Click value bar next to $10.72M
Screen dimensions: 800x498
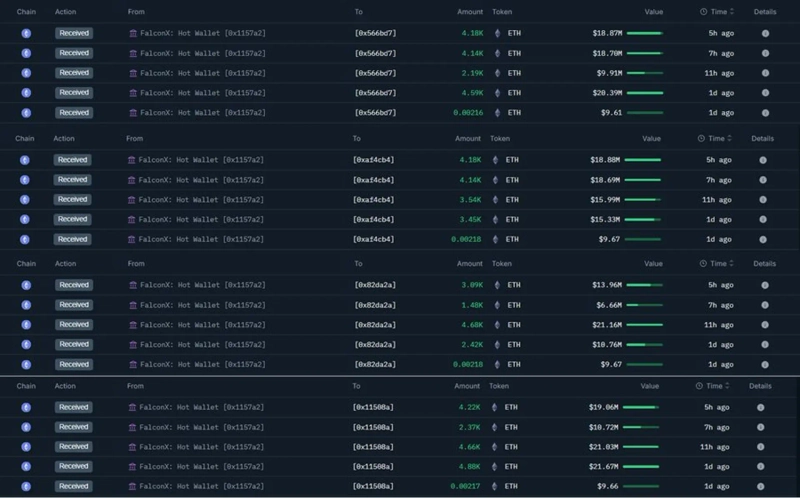[641, 427]
